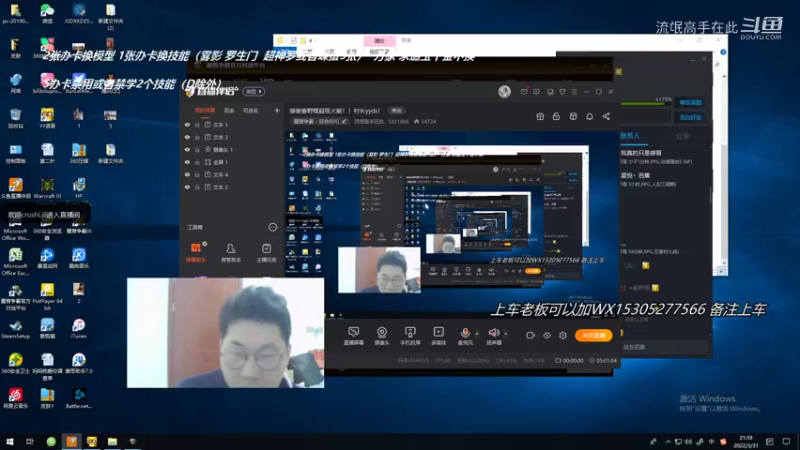This screenshot has width=800, height=450.
Task: Start recording with the camcorder icon
Action: point(531,335)
